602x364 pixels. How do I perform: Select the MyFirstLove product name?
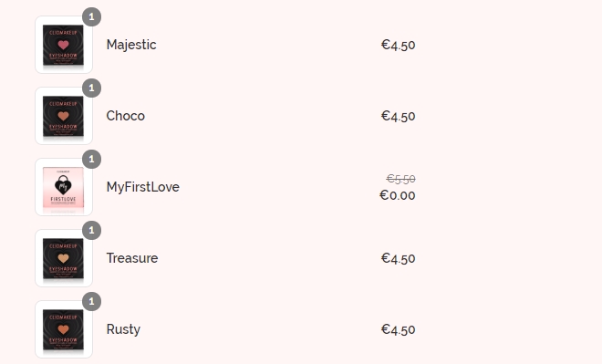(x=143, y=187)
